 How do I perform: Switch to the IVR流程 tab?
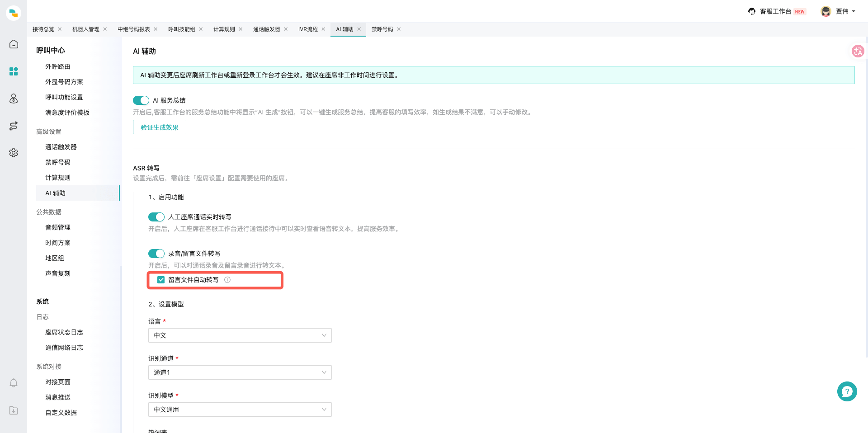pos(308,29)
